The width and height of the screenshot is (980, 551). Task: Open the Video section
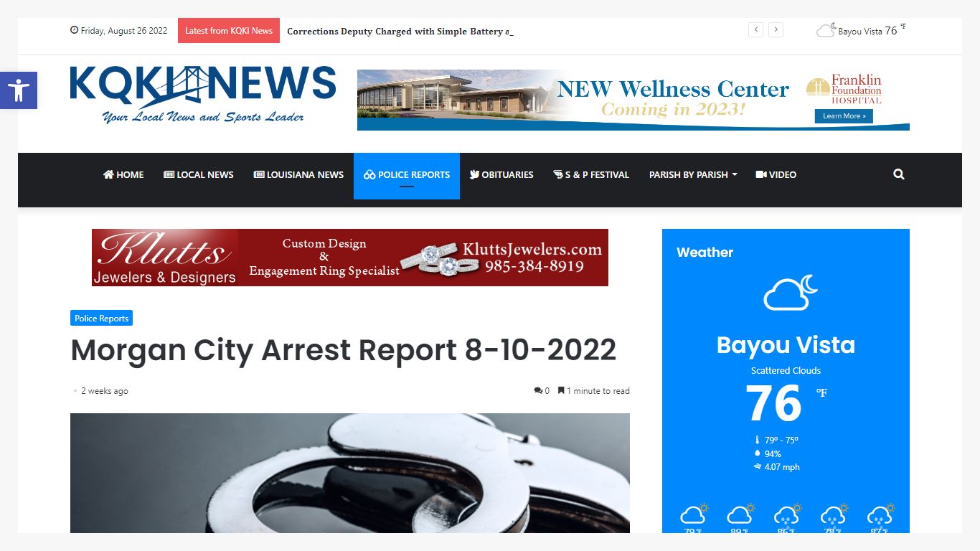pyautogui.click(x=776, y=174)
